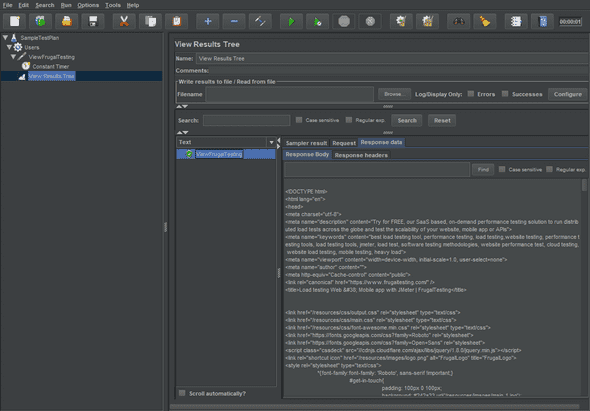Screen dimensions: 590x411
Task: Toggle Regular exp. in the Search row
Action: tap(349, 120)
